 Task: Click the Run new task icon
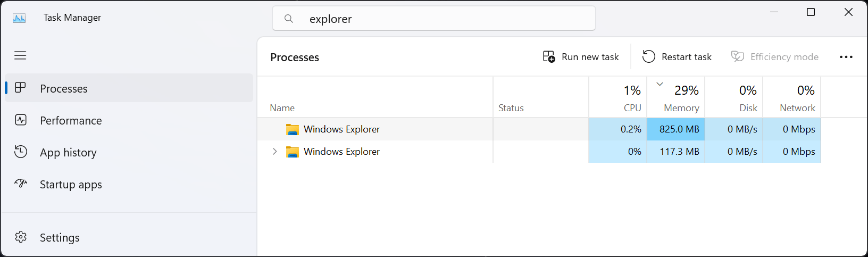click(x=549, y=56)
